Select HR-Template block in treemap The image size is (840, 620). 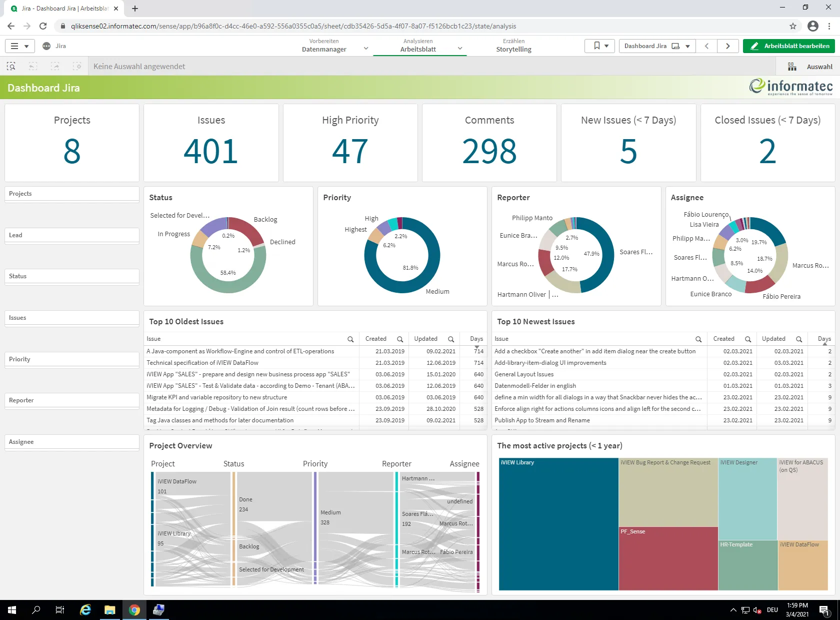pyautogui.click(x=748, y=565)
